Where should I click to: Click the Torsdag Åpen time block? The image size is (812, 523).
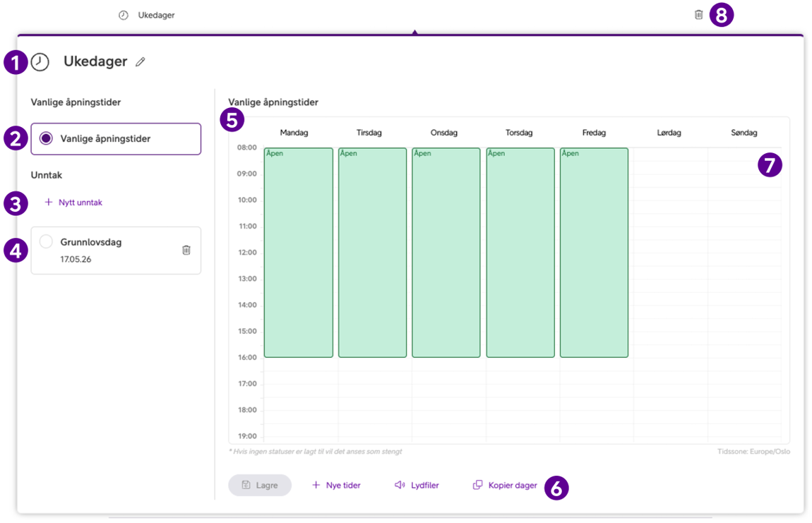[x=520, y=252]
